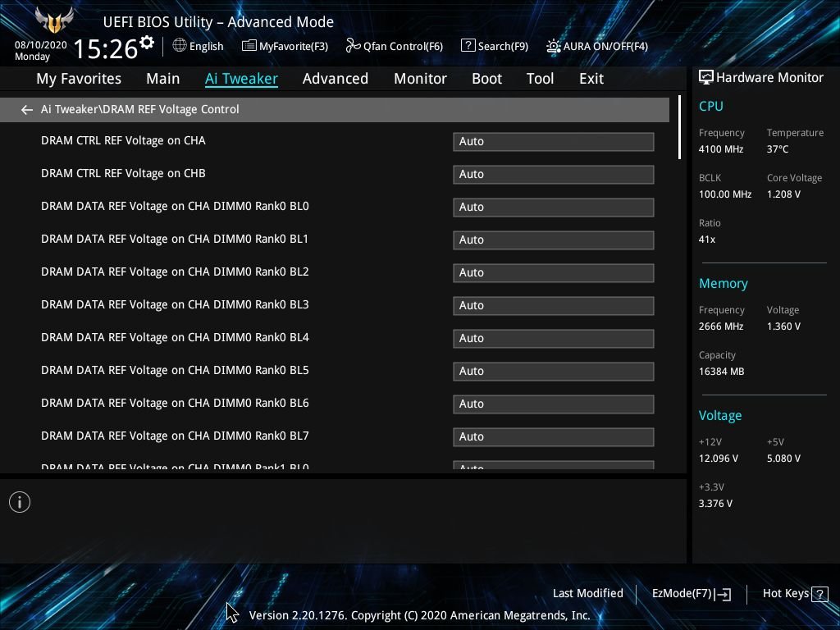840x630 pixels.
Task: Click the date 08/10/2020
Action: (41, 45)
